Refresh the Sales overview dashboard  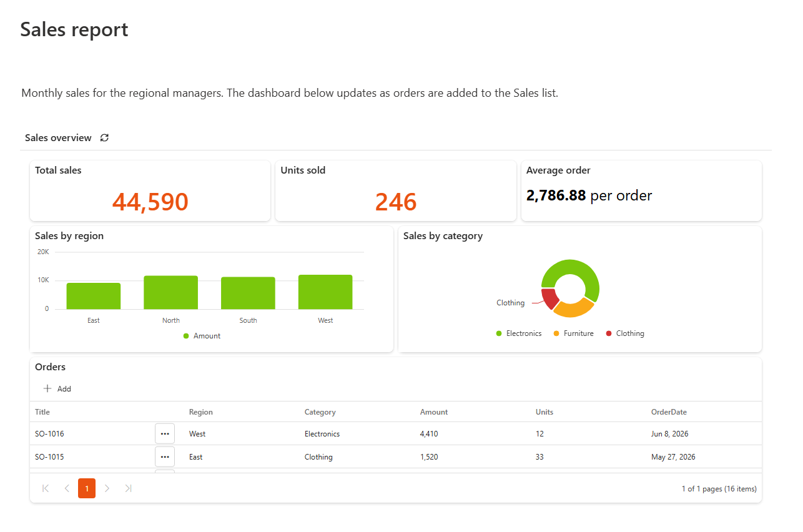point(104,138)
